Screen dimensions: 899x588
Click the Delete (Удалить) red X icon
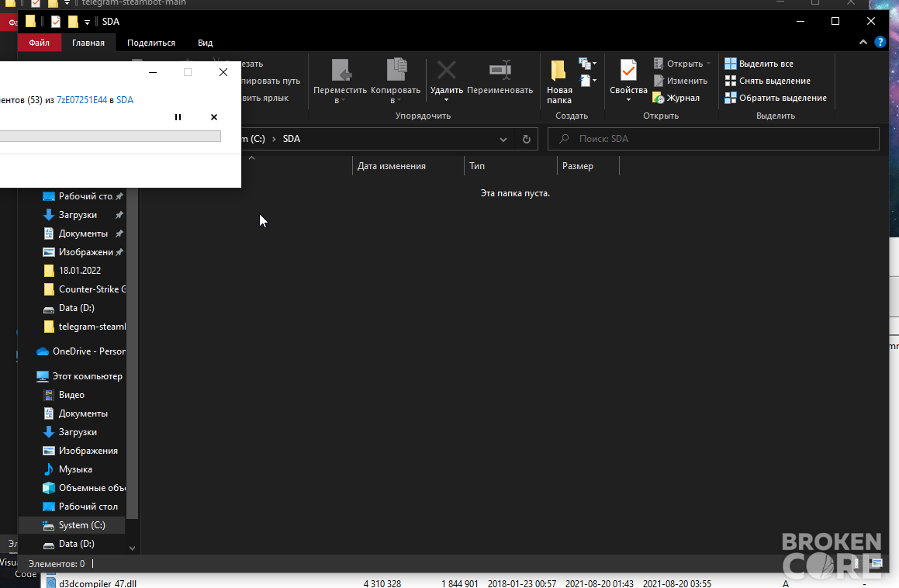tap(447, 70)
